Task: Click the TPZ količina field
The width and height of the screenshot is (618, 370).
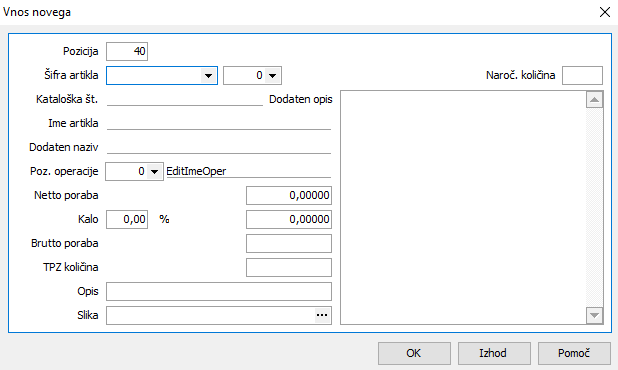Action: coord(289,268)
